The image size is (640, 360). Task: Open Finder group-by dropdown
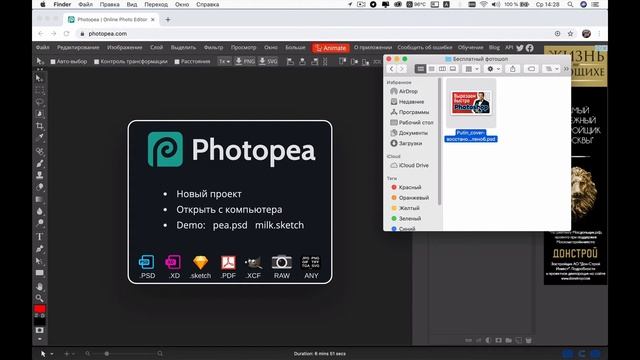(472, 69)
